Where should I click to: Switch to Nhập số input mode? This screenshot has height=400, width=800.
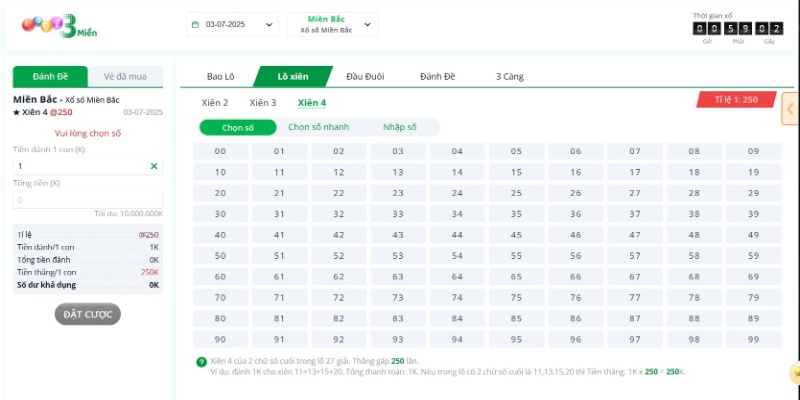399,127
